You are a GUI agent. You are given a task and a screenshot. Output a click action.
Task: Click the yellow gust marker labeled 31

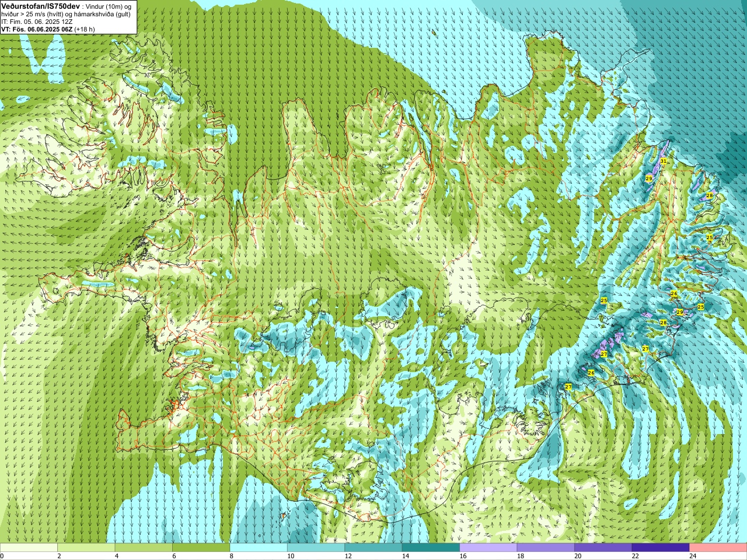pos(663,161)
